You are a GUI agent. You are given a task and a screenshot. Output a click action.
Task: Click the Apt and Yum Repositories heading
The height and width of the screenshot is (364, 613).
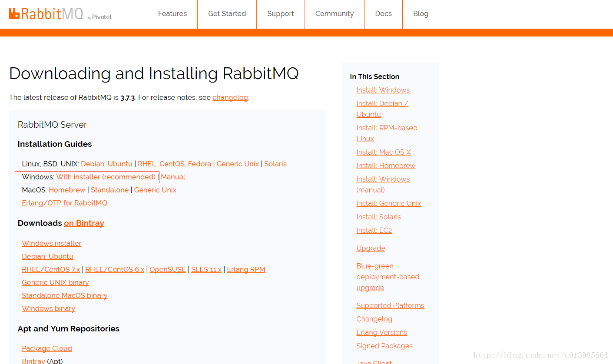tap(69, 328)
